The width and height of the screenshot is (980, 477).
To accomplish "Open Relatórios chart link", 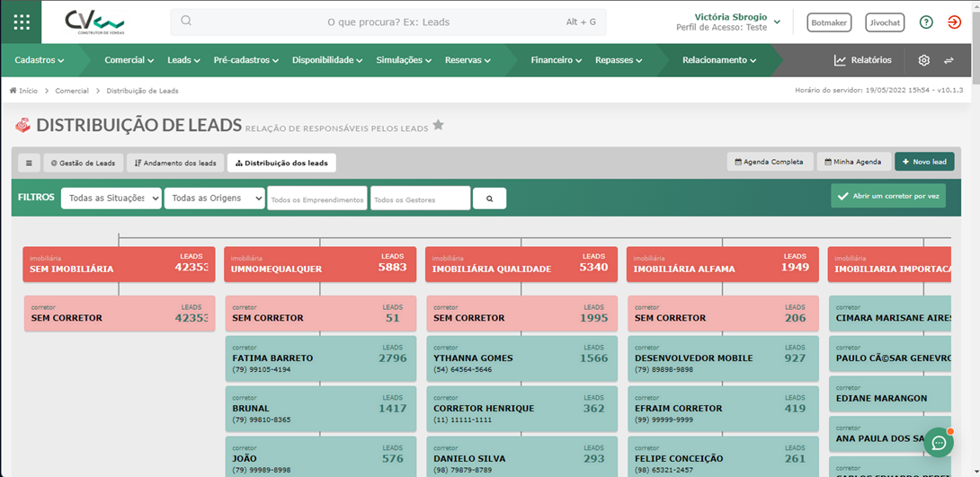I will point(862,60).
